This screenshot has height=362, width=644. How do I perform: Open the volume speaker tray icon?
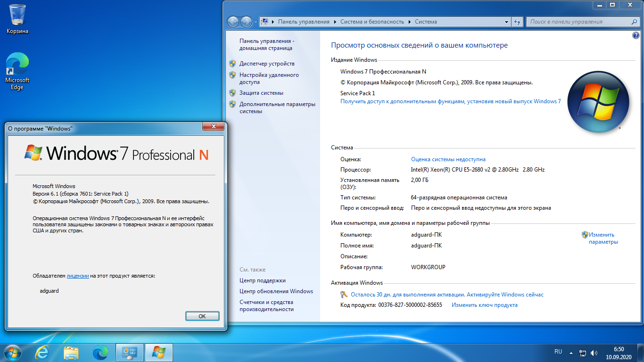(x=594, y=353)
